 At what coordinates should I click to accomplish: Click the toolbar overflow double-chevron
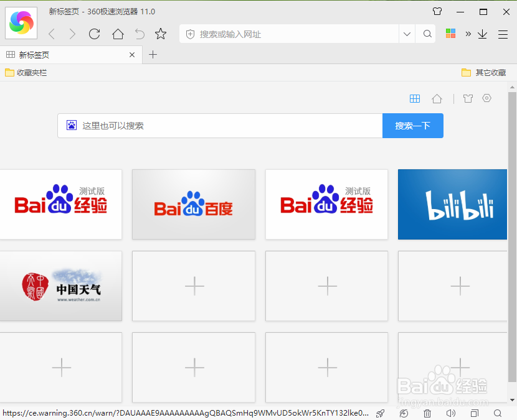pos(469,34)
